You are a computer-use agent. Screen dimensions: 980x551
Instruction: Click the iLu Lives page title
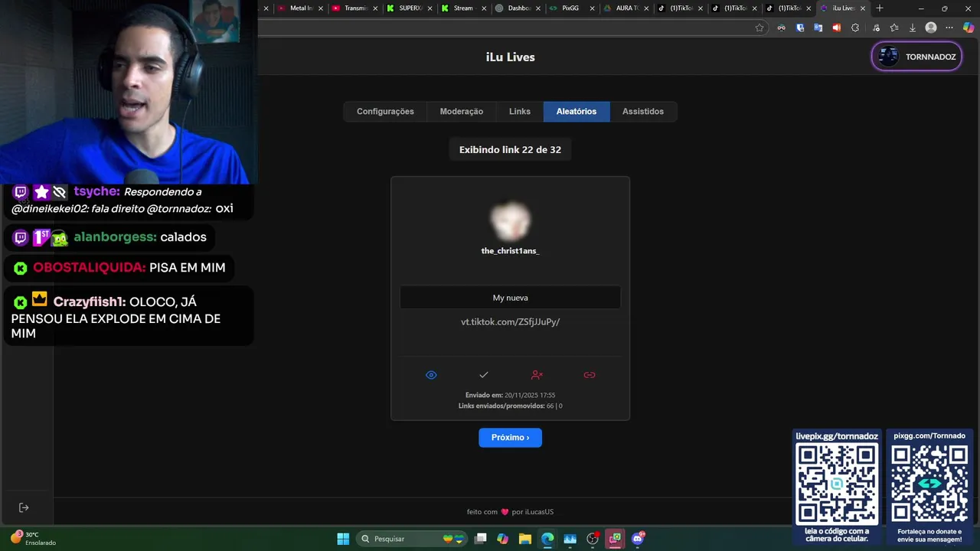tap(510, 57)
